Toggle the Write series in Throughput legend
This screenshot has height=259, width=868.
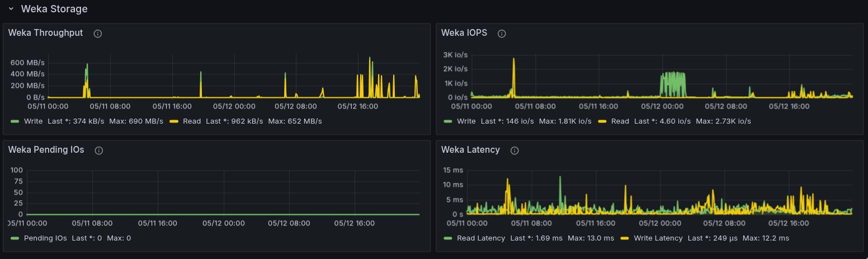tap(33, 121)
